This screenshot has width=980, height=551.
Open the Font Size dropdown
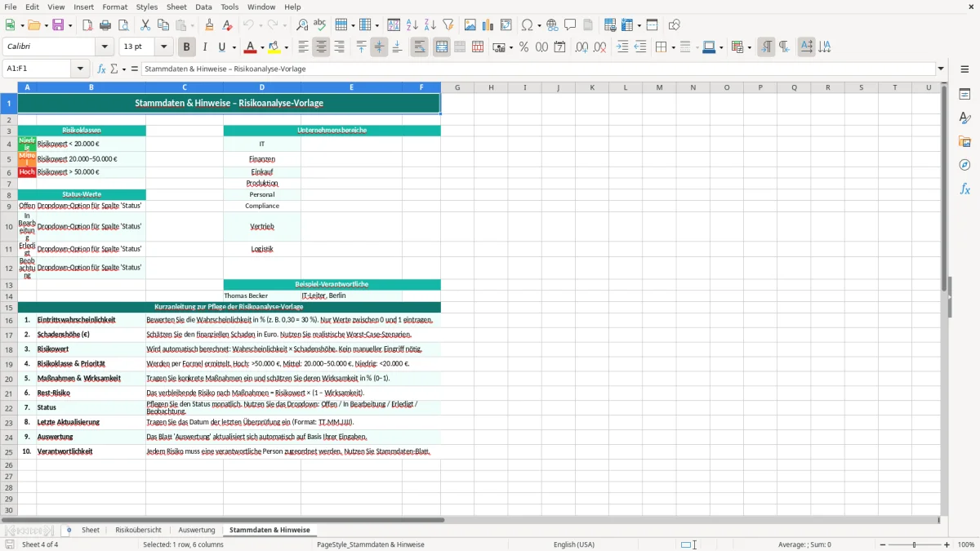pos(164,47)
